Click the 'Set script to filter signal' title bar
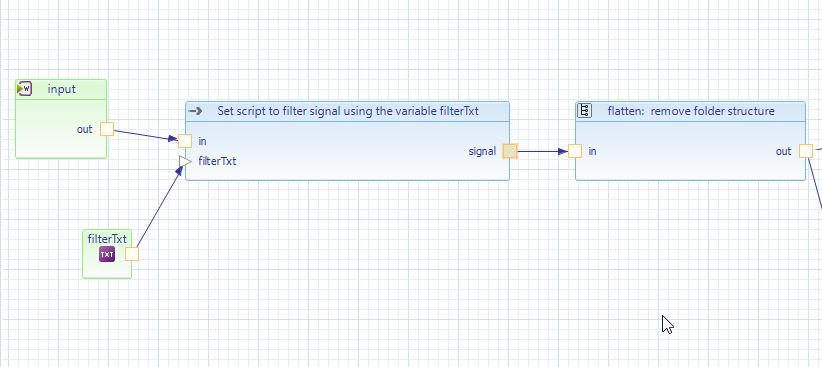The image size is (822, 367). (x=348, y=111)
